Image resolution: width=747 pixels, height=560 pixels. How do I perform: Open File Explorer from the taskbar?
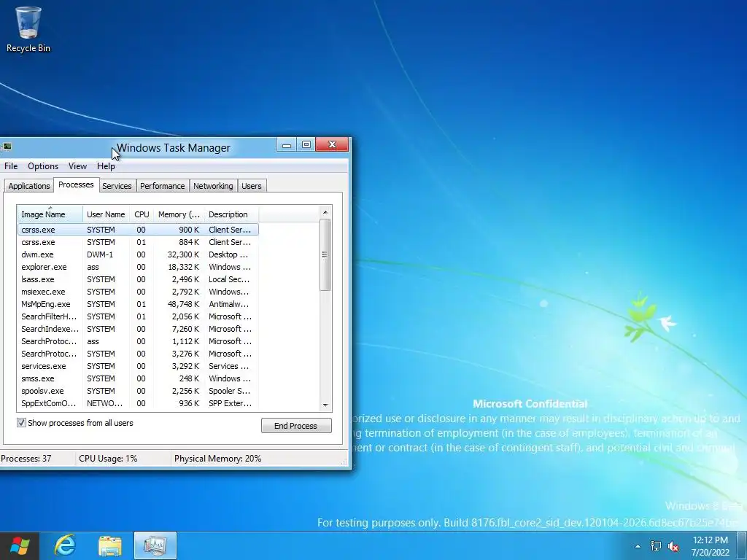point(110,545)
